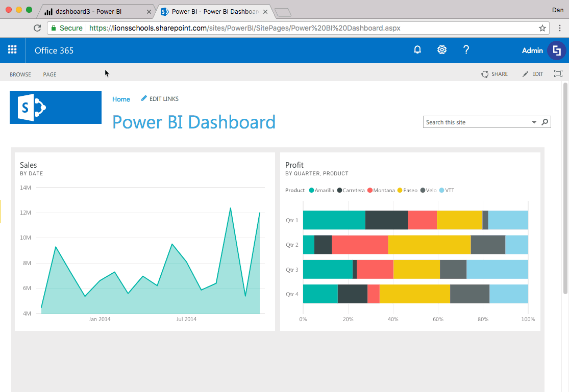The image size is (569, 392).
Task: Switch to the PAGE ribbon tab
Action: pos(50,74)
